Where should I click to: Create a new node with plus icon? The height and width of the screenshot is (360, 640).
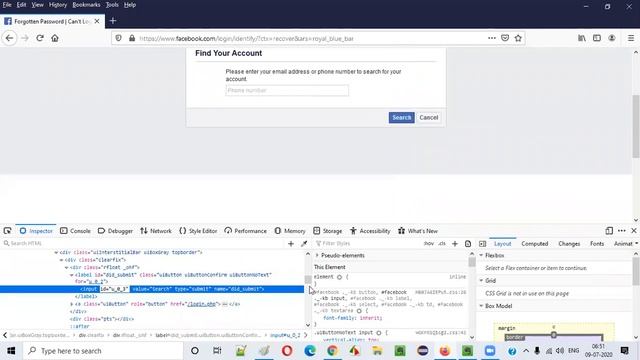point(291,243)
